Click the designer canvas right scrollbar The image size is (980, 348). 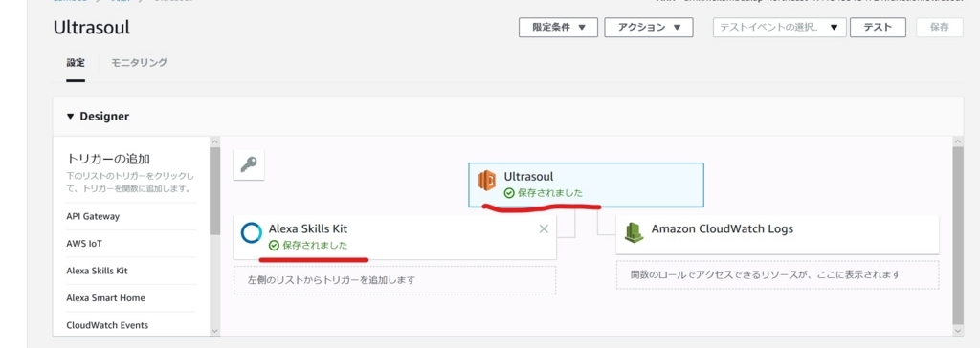pos(959,235)
